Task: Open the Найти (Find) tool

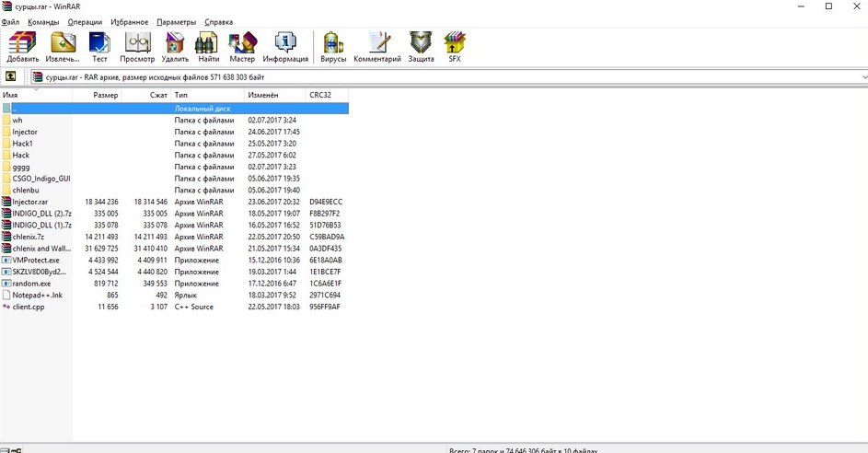Action: click(x=208, y=47)
